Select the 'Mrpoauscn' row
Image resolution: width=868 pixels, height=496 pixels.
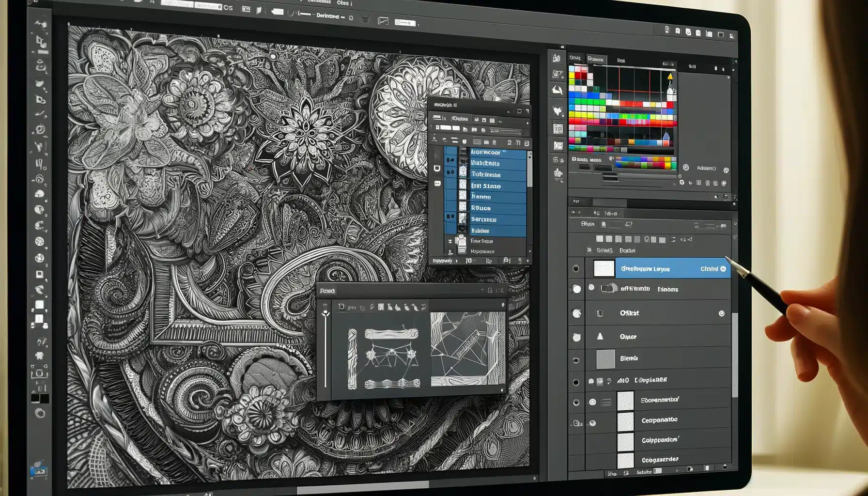[x=485, y=251]
